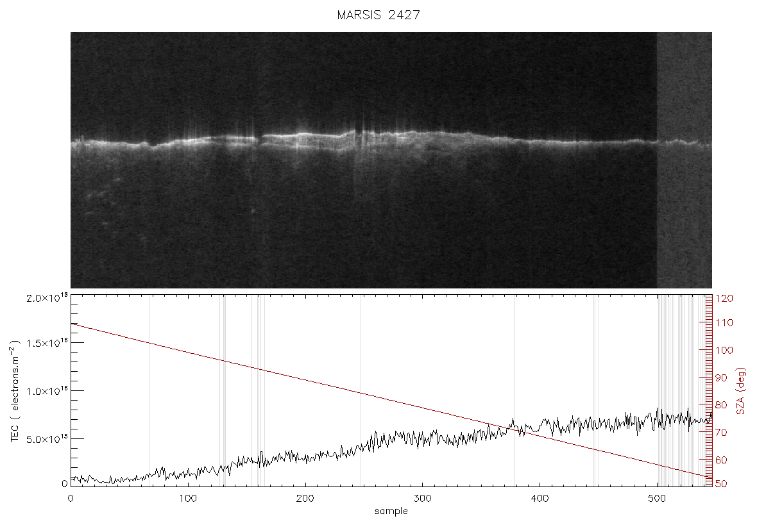757x532 pixels.
Task: Click the x-axis tick label 100
Action: tap(188, 498)
